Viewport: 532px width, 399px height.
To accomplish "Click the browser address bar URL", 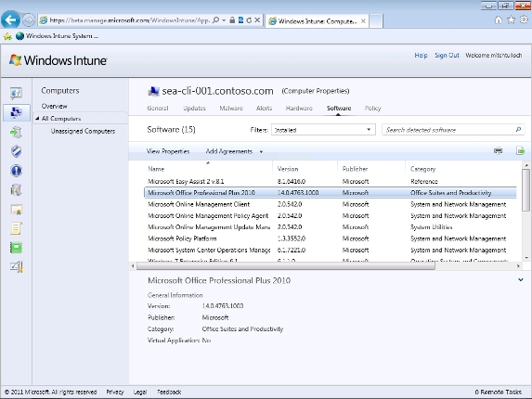I will (x=129, y=20).
